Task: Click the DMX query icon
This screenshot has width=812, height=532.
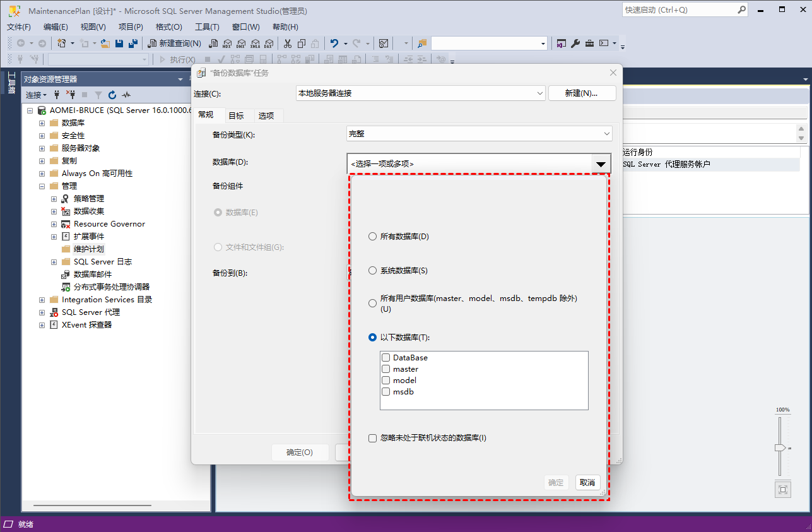Action: click(241, 44)
